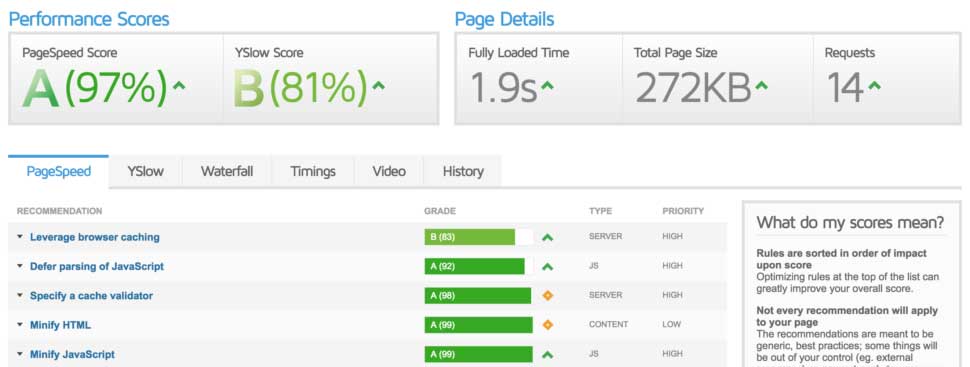970x367 pixels.
Task: Open Leverage browser caching recommendation
Action: pos(95,237)
